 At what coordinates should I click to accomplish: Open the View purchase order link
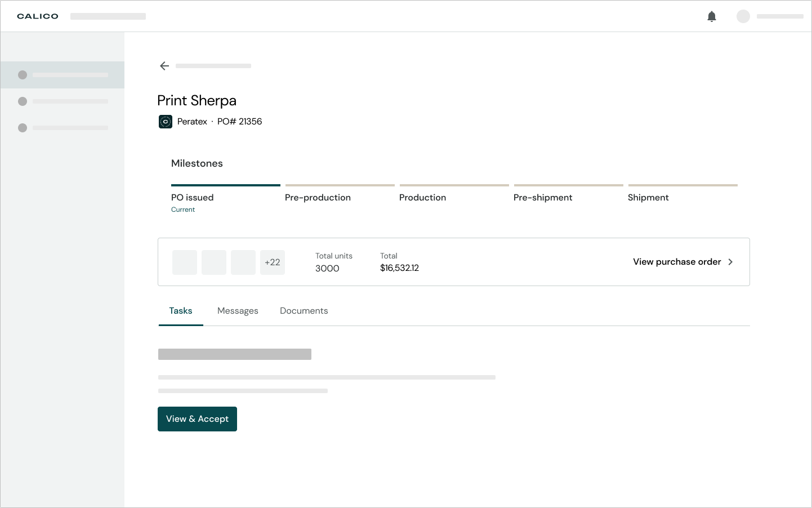[x=677, y=262]
